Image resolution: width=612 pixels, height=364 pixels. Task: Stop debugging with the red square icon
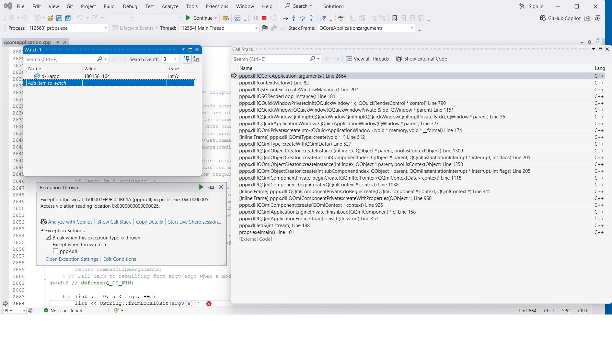264,18
